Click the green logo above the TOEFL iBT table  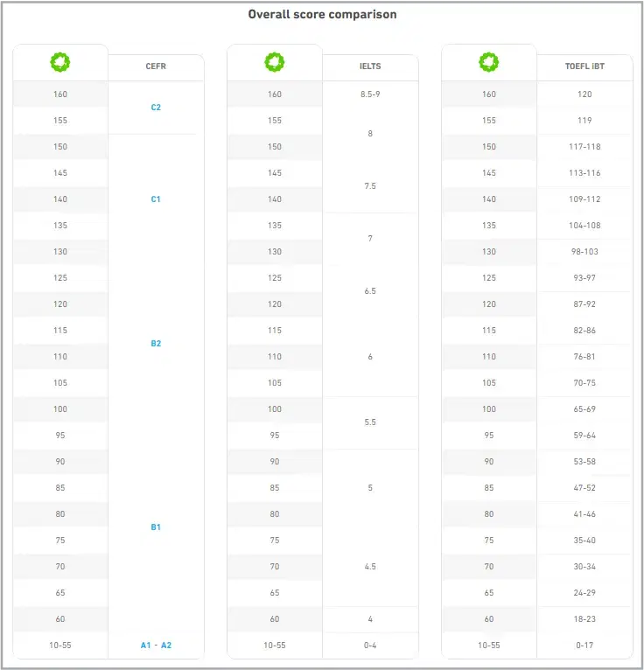[489, 63]
